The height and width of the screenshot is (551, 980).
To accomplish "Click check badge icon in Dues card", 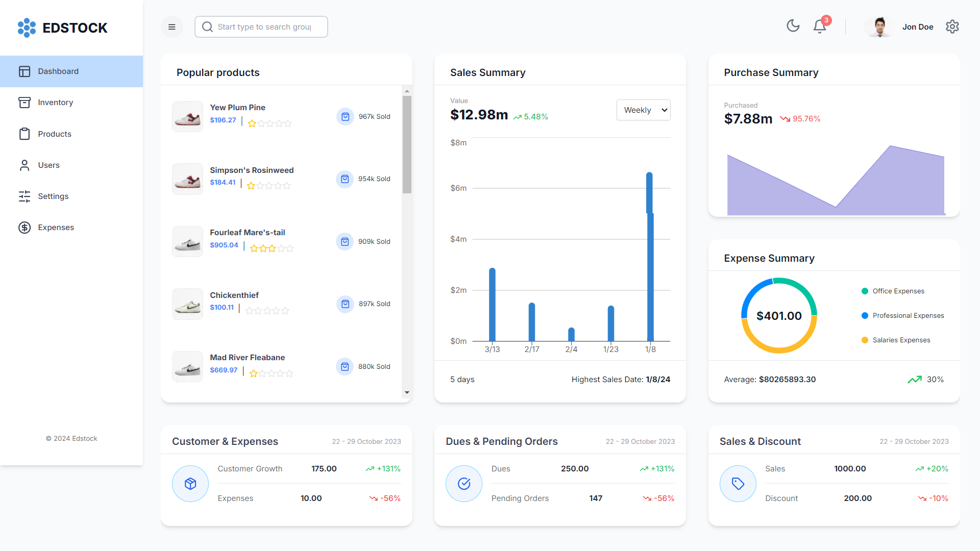I will [x=464, y=484].
